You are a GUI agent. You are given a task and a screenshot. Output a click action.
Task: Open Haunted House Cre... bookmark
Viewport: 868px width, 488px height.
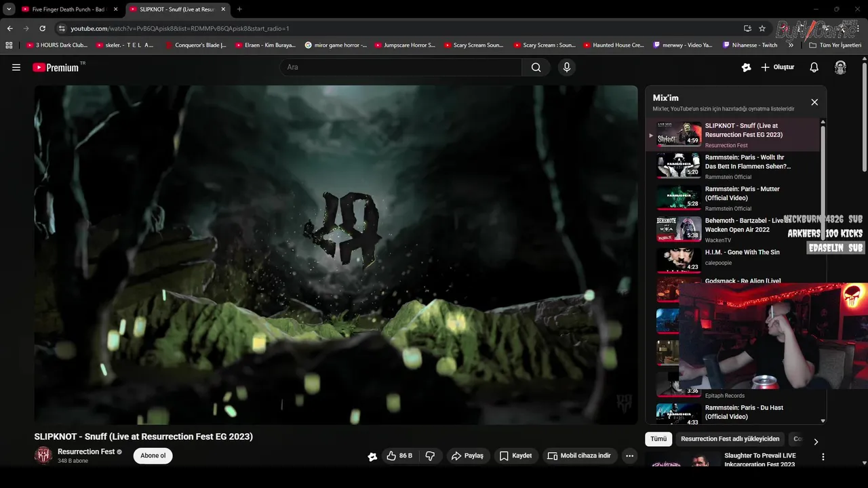coord(614,45)
